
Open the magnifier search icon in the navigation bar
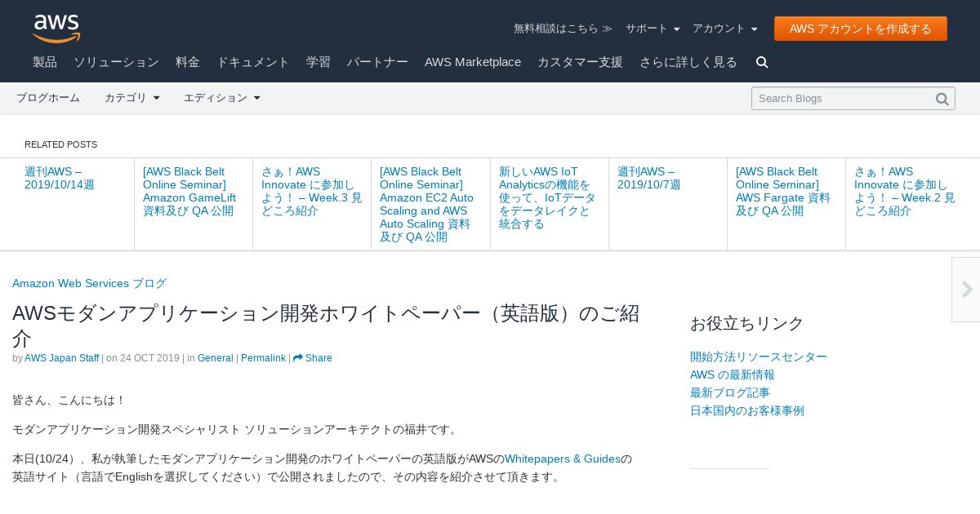point(762,62)
